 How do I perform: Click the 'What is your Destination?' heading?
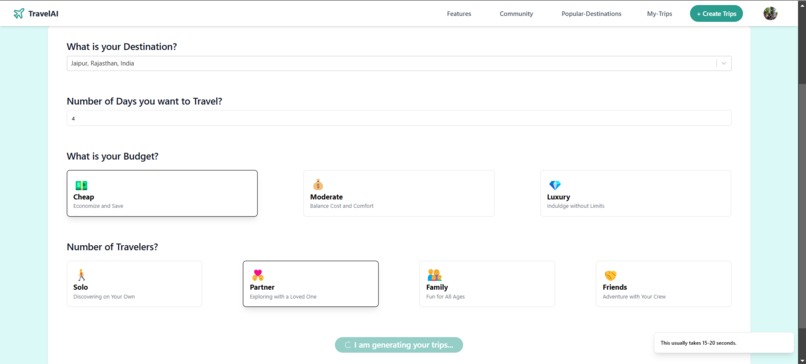pos(122,47)
